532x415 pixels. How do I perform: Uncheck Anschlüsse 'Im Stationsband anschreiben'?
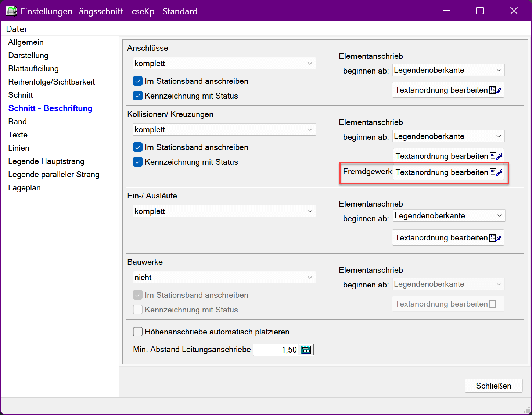click(x=138, y=81)
